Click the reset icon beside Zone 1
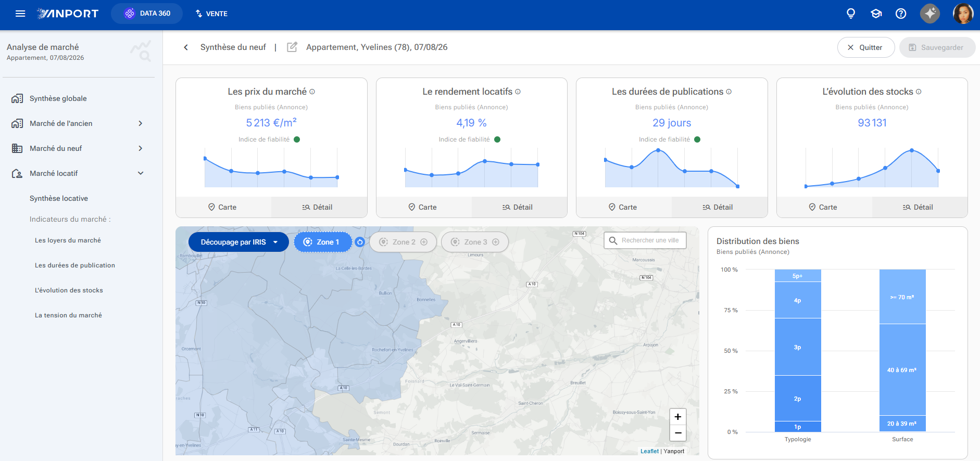The height and width of the screenshot is (461, 980). click(x=360, y=242)
